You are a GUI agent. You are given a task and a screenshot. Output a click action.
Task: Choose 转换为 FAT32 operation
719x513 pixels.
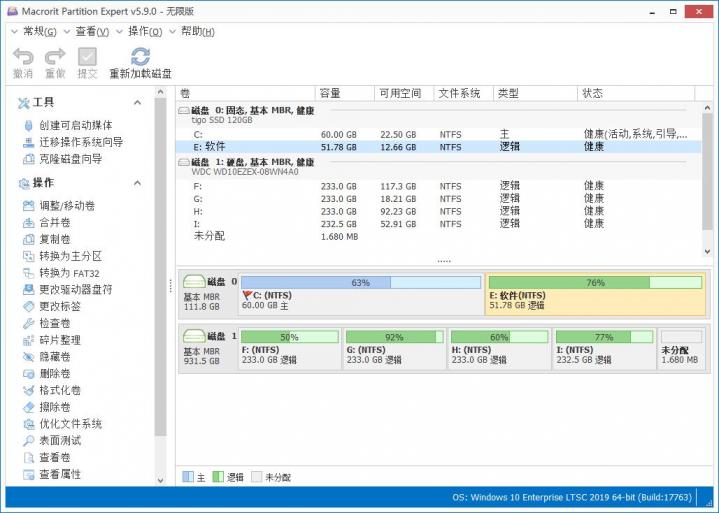(61, 273)
